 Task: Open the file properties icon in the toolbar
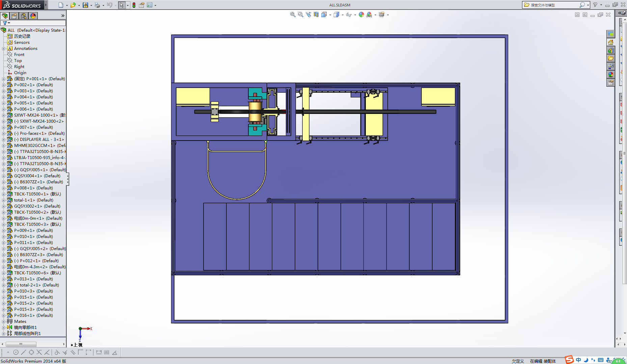pos(142,5)
